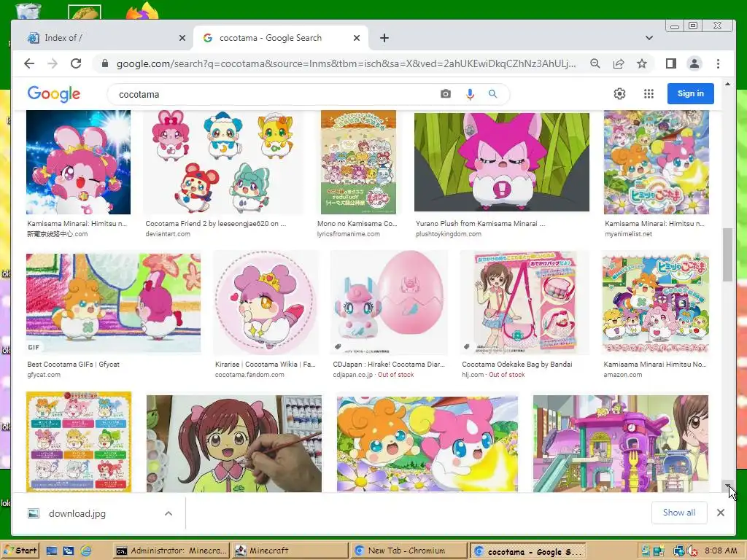Dismiss the downloads bar

[x=720, y=513]
